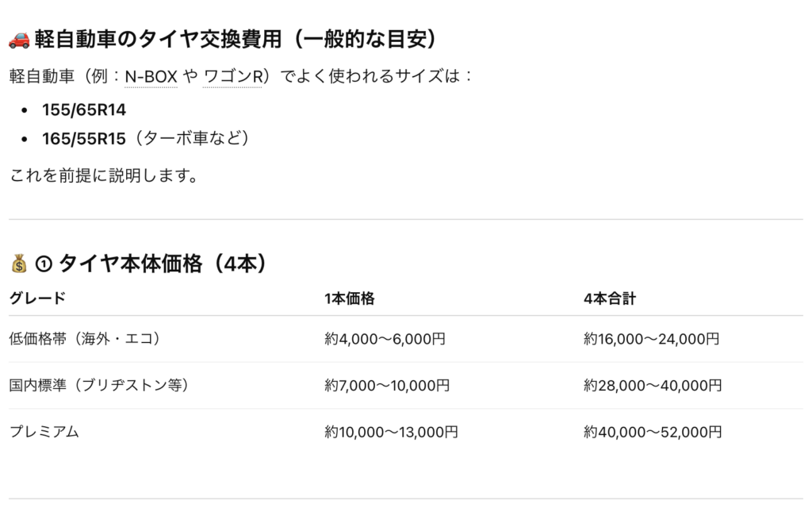This screenshot has width=812, height=508.
Task: Select the 低価格帯(海外・エコ) row label
Action: [85, 339]
